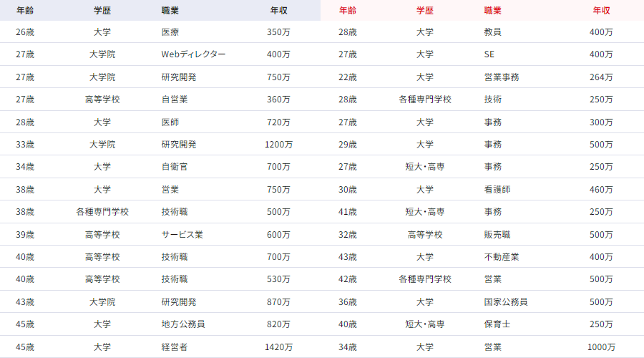
Task: Select the 1420万 income value
Action: [278, 347]
